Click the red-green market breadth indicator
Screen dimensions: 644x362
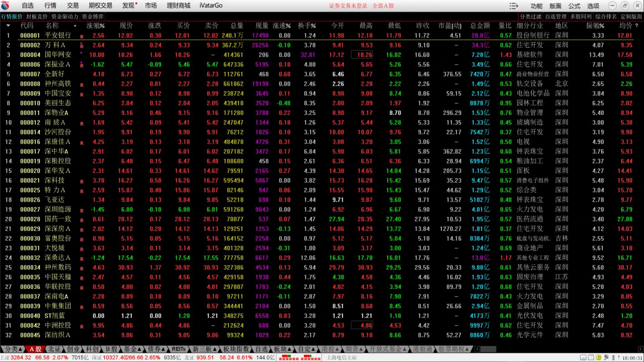coord(300,358)
